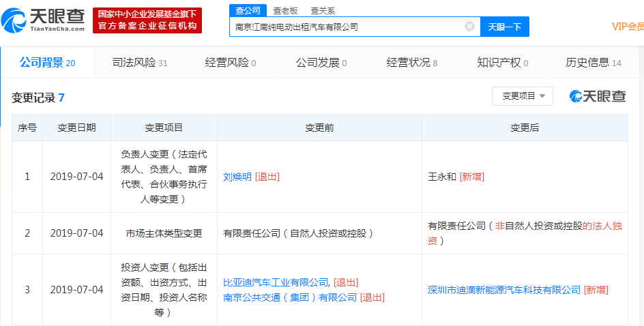Click the TianYanCha logo
Viewport: 644px width, 326px height.
(x=43, y=20)
